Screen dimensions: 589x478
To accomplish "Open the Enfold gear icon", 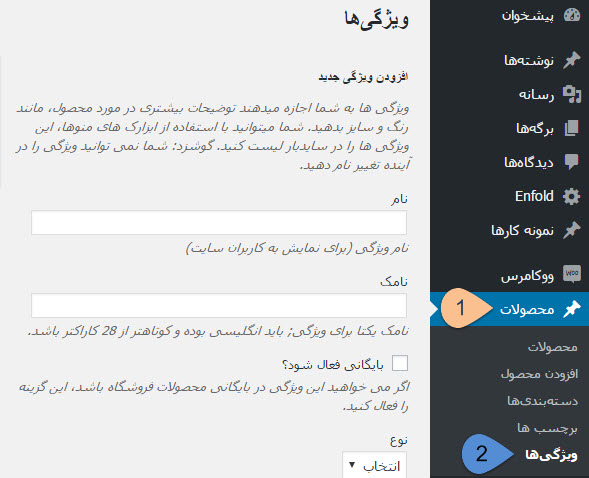I will (x=571, y=196).
